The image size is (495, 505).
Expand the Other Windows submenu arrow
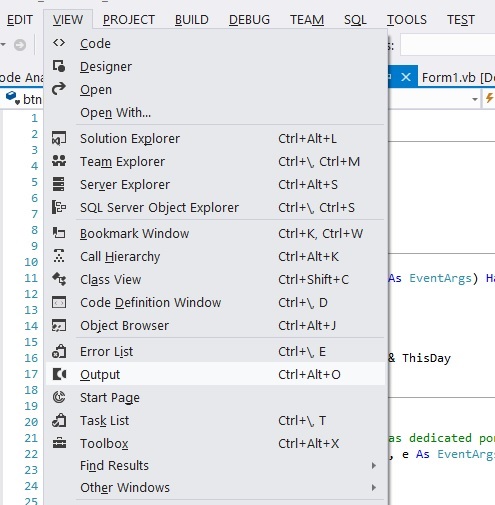[x=374, y=487]
